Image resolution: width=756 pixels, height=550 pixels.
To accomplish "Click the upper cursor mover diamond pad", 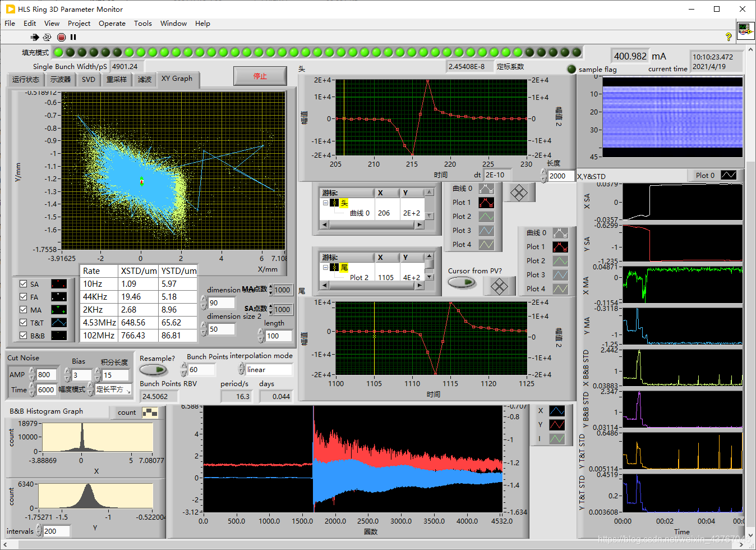I will tap(519, 193).
